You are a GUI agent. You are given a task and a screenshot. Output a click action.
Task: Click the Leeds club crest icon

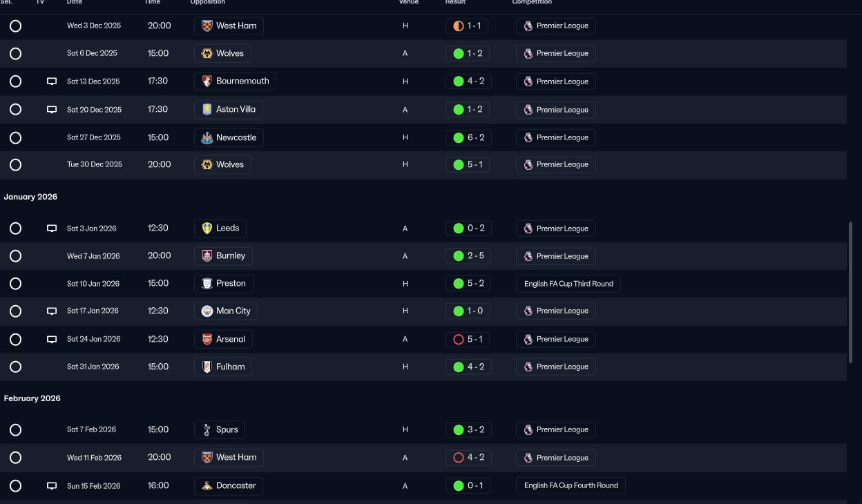pos(206,229)
